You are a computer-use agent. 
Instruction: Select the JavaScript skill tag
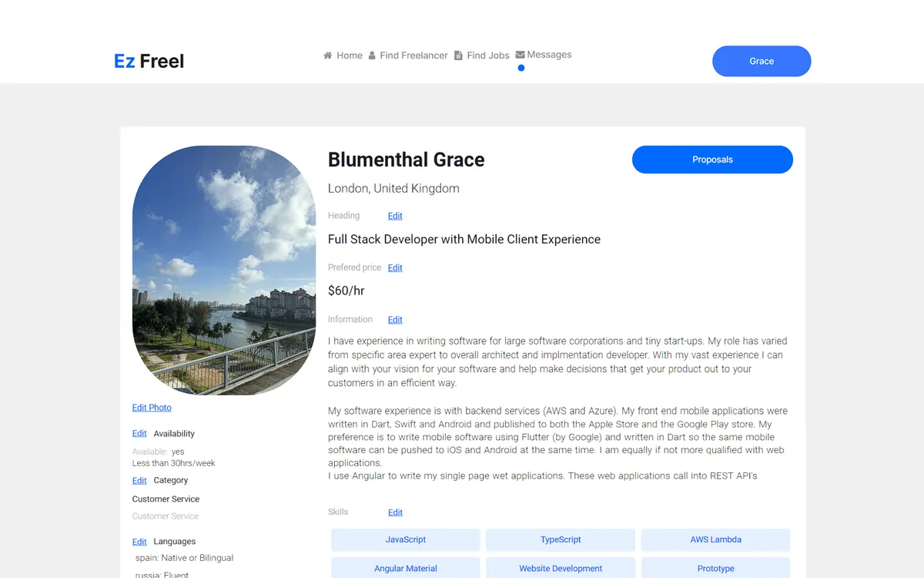(x=406, y=539)
